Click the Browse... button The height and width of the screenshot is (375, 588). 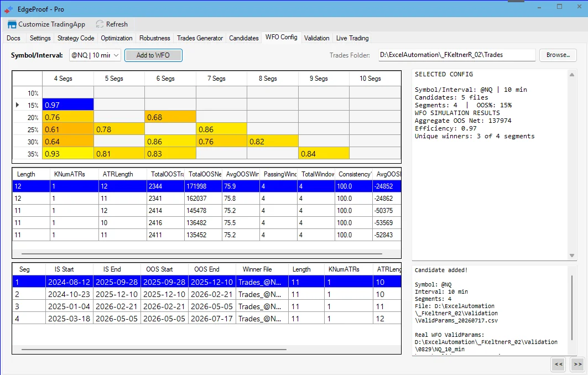pos(558,55)
